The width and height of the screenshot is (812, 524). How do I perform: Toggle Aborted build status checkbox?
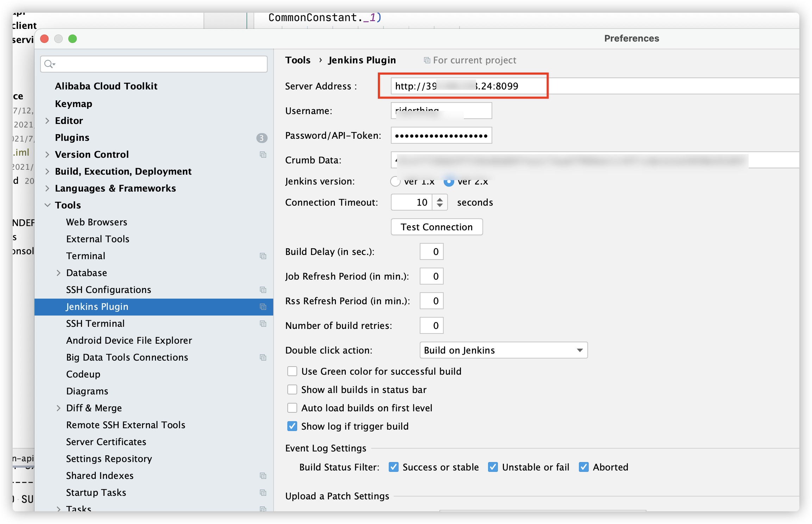coord(584,467)
